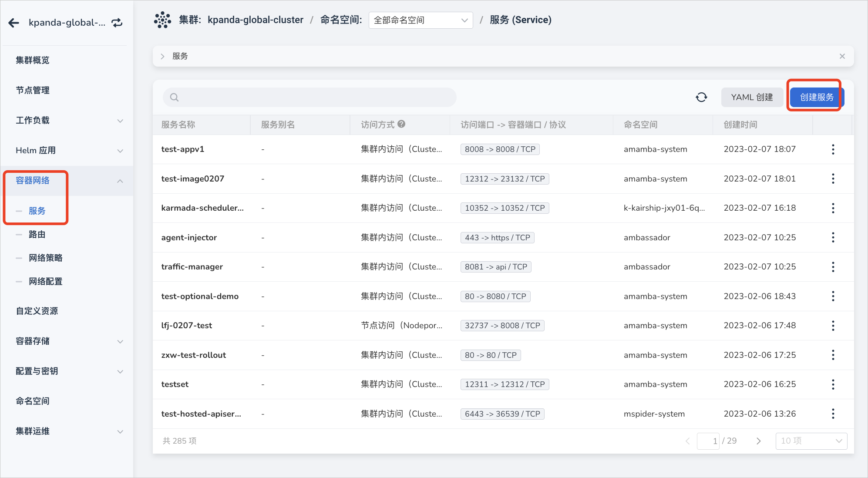Expand the 集群运维 menu
The height and width of the screenshot is (478, 868).
point(120,431)
